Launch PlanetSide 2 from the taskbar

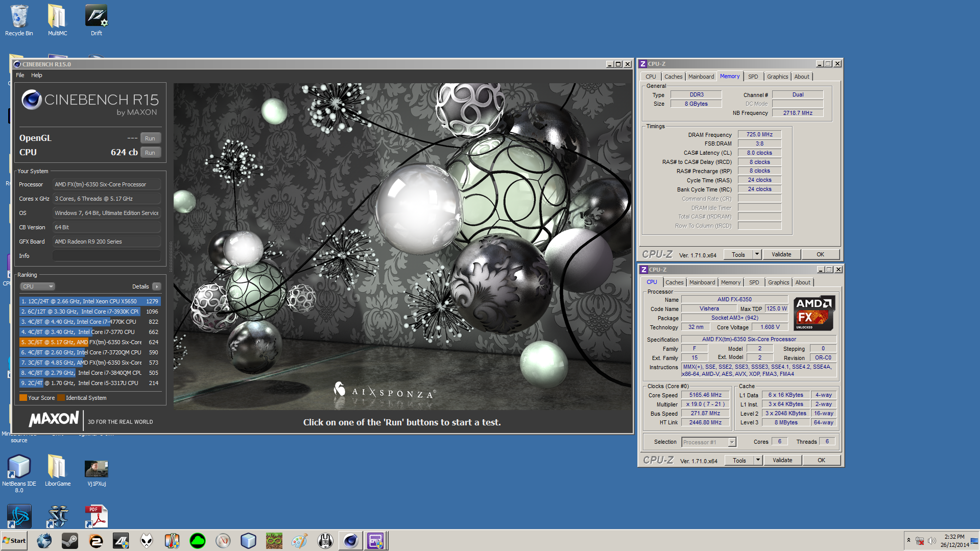point(95,541)
